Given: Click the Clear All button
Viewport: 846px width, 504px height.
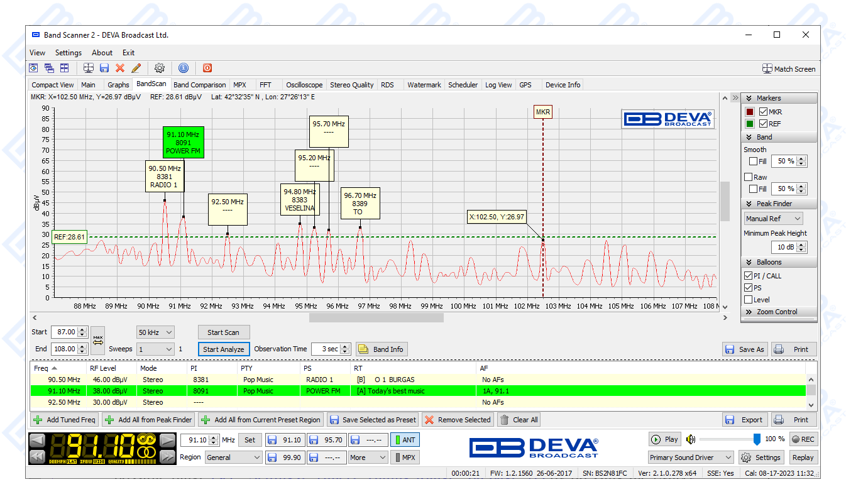Looking at the screenshot, I should (519, 420).
